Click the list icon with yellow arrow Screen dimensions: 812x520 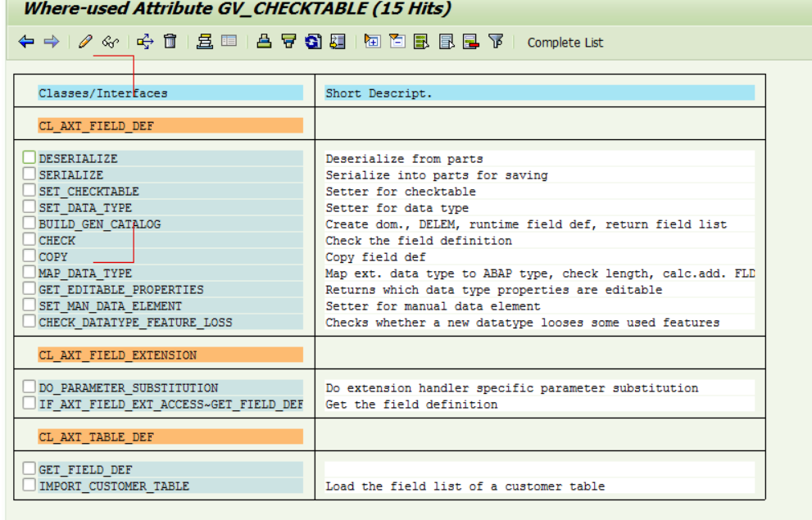338,42
